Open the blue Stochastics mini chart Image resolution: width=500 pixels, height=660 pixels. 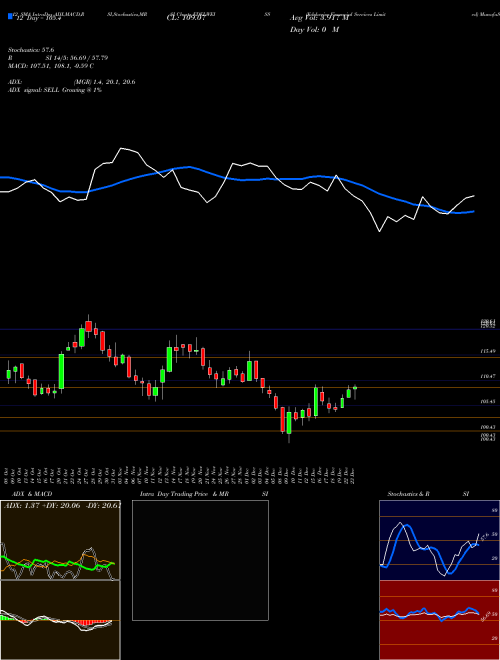439,540
